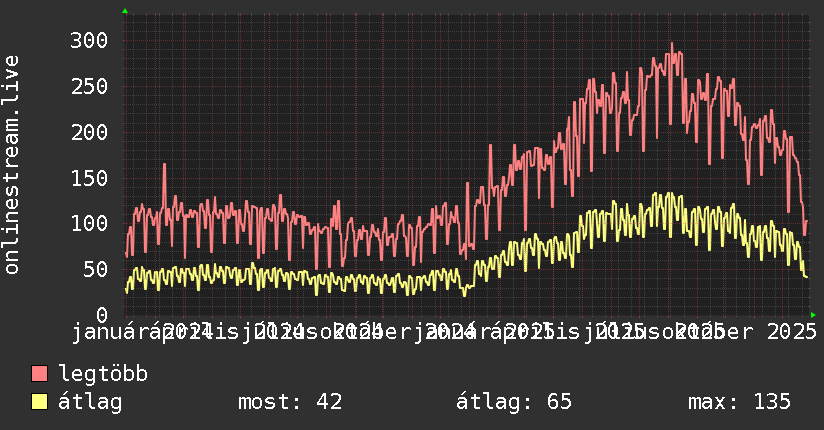Click the 250 y-axis label
Viewport: 824px width, 430px height.
pyautogui.click(x=89, y=86)
